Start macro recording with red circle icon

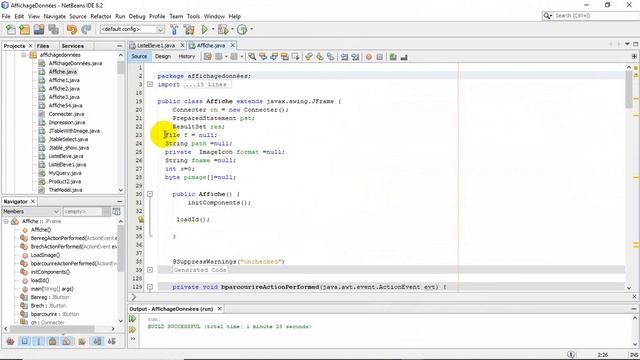click(x=369, y=57)
